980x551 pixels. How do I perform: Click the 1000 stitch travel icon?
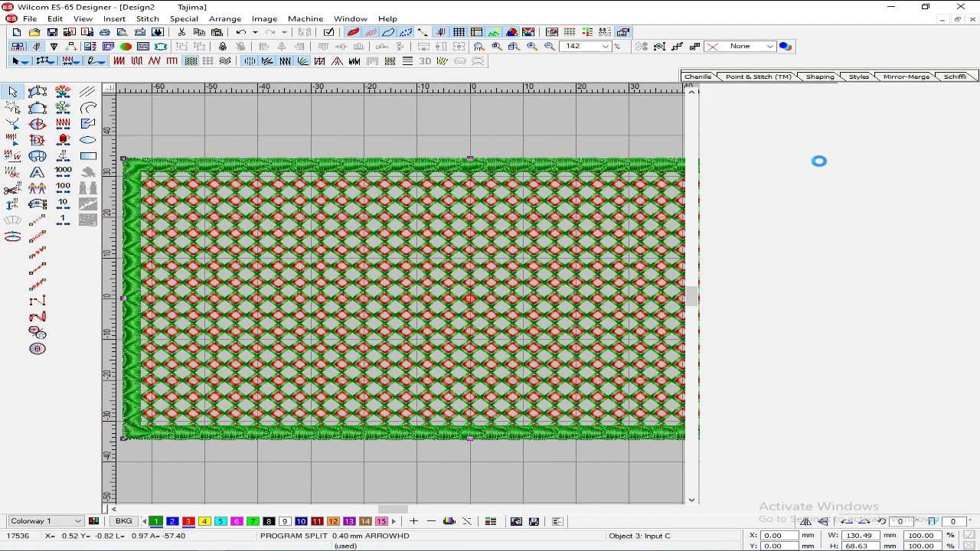[x=63, y=172]
